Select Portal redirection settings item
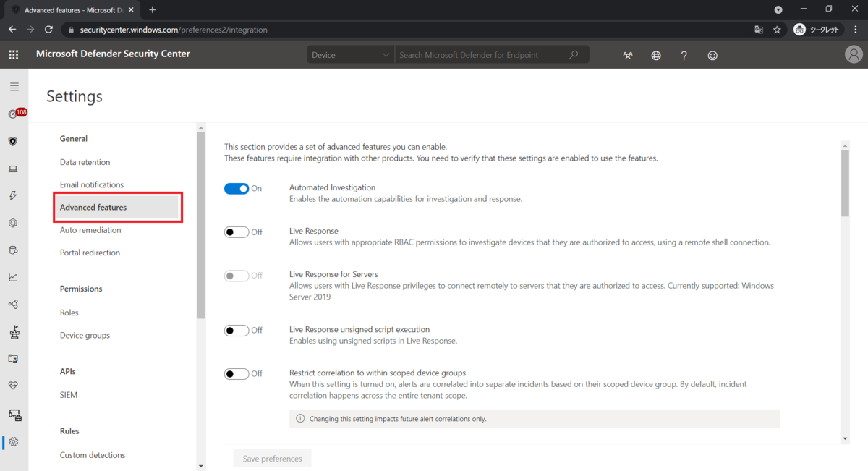 point(90,253)
